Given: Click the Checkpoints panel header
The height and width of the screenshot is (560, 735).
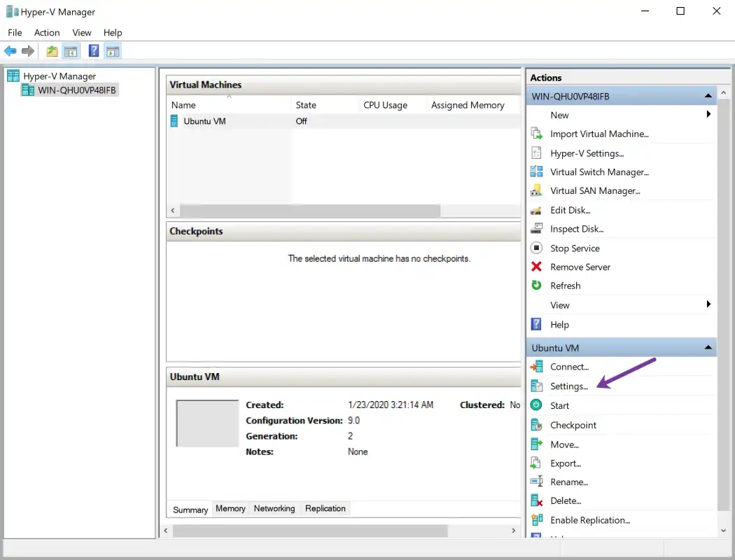Looking at the screenshot, I should (344, 231).
